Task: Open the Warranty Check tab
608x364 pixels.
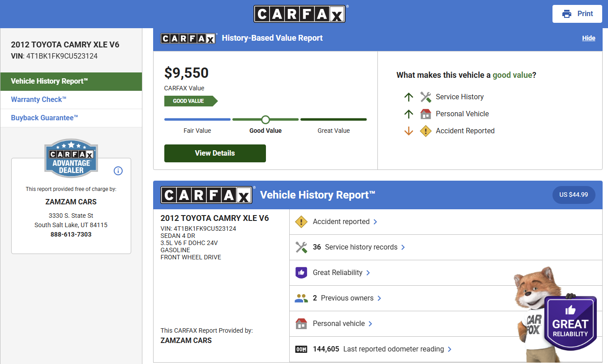Action: coord(39,100)
